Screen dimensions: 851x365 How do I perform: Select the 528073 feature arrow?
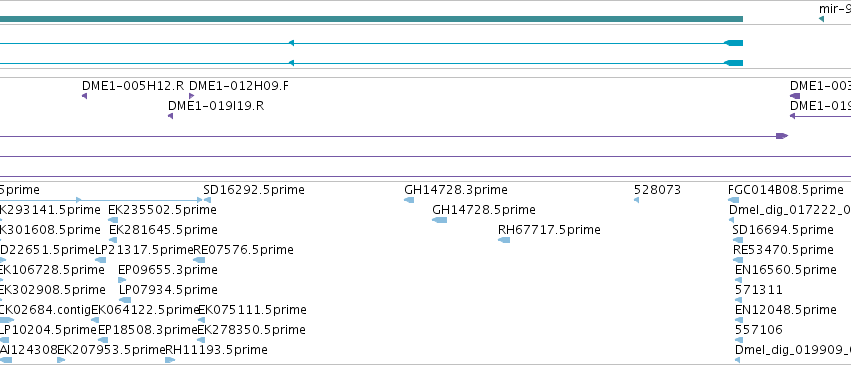[637, 200]
